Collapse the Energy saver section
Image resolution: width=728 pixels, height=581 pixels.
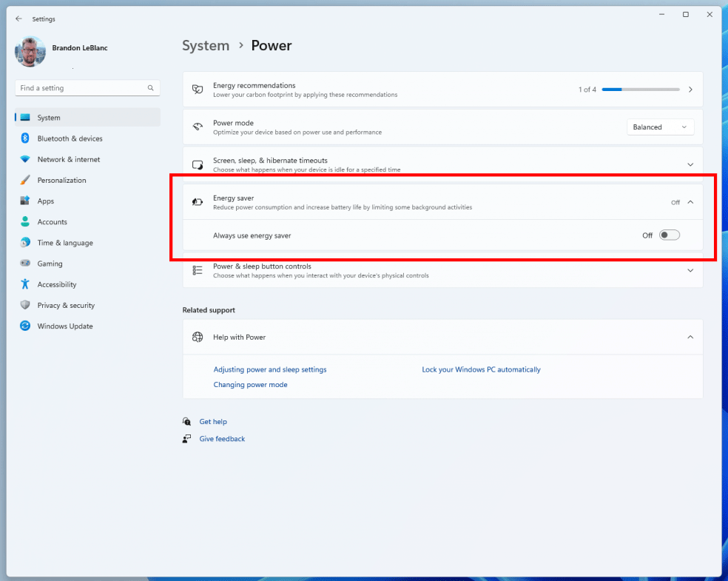point(690,201)
